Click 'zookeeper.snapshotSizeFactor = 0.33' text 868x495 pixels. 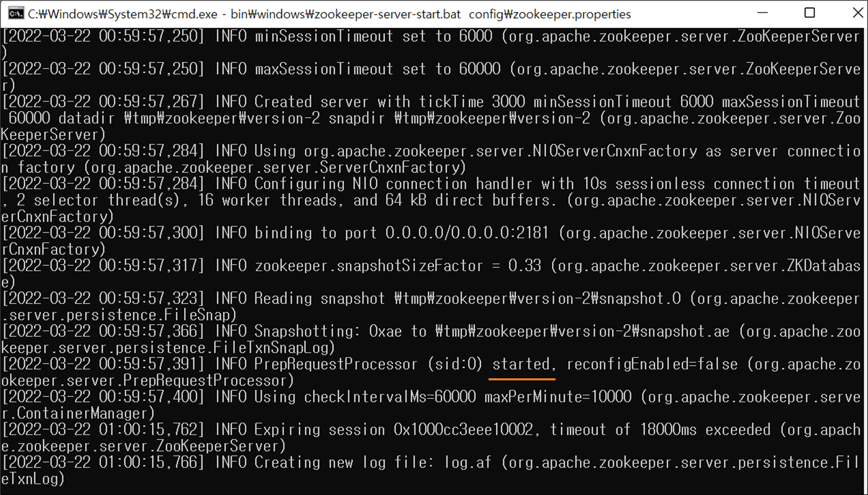click(398, 265)
